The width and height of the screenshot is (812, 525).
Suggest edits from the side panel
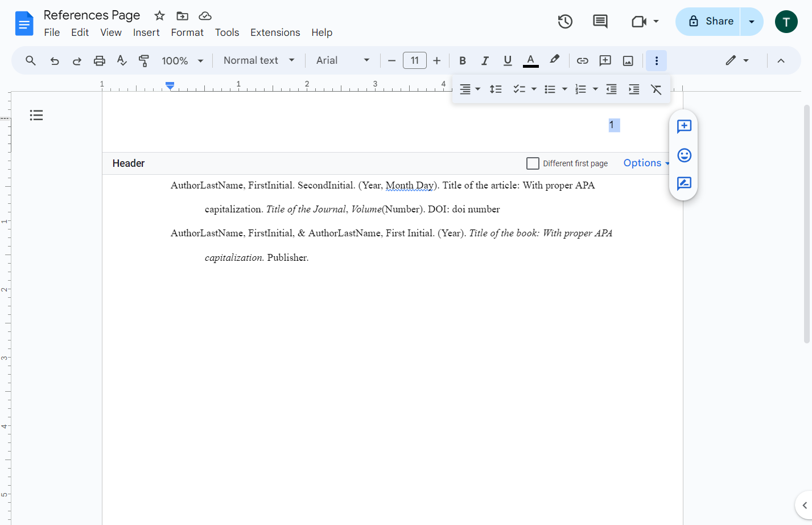pos(684,183)
